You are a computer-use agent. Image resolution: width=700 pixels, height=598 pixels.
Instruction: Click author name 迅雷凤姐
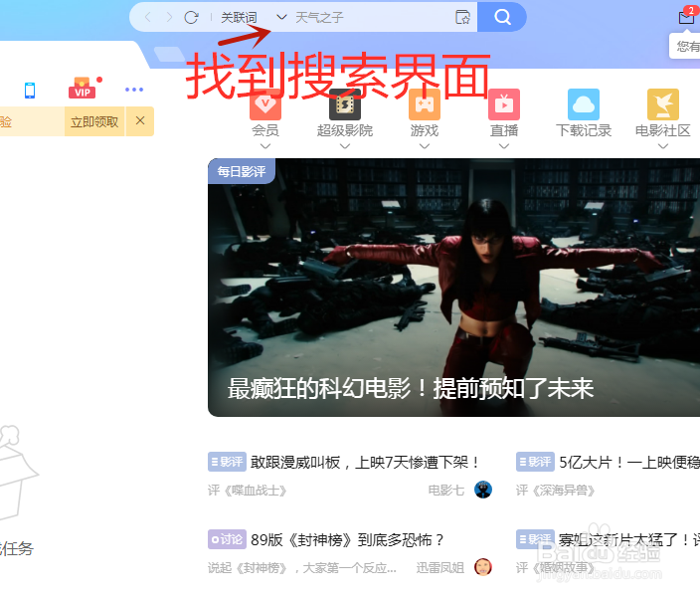coord(440,567)
